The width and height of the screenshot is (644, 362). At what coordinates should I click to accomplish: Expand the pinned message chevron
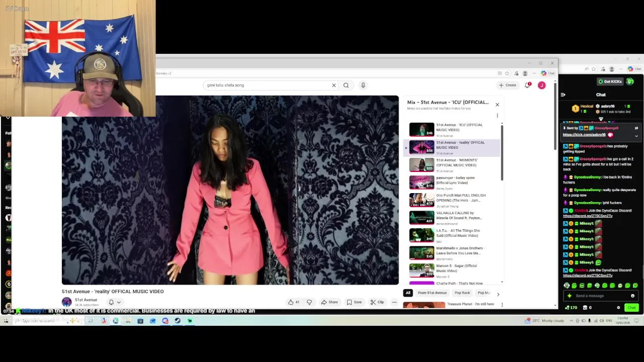pyautogui.click(x=636, y=136)
